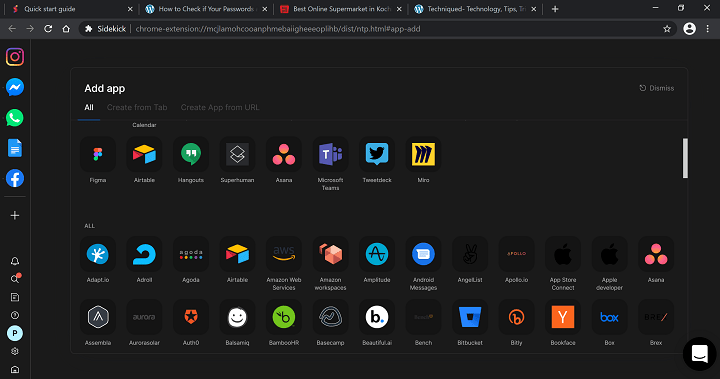This screenshot has height=379, width=720.
Task: Add Amazon Workspaces app
Action: 330,254
